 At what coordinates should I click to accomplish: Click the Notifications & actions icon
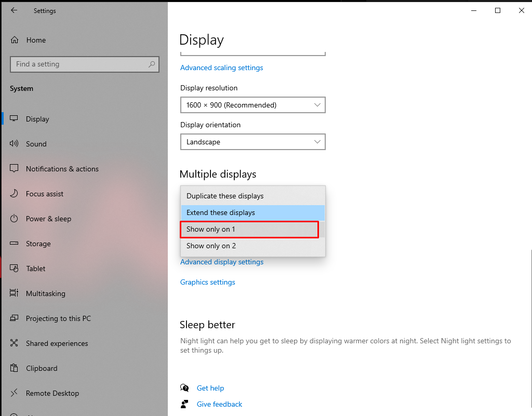(14, 169)
